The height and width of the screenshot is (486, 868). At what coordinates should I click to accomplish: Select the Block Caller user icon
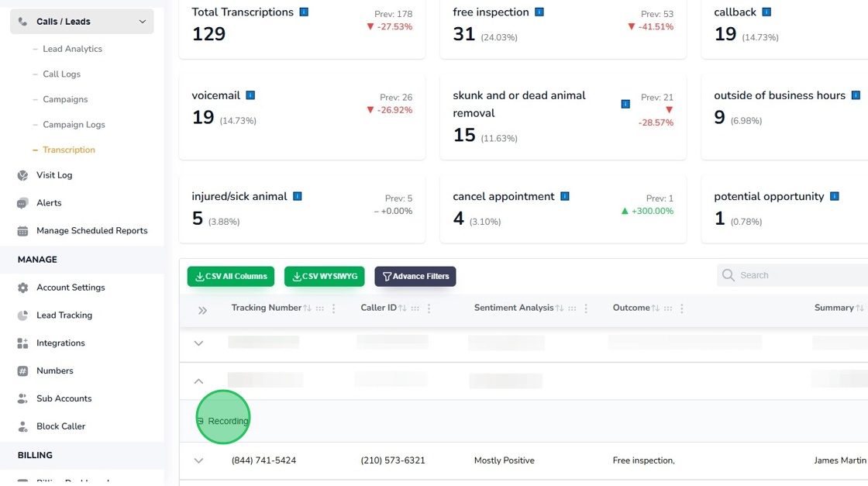tap(22, 426)
